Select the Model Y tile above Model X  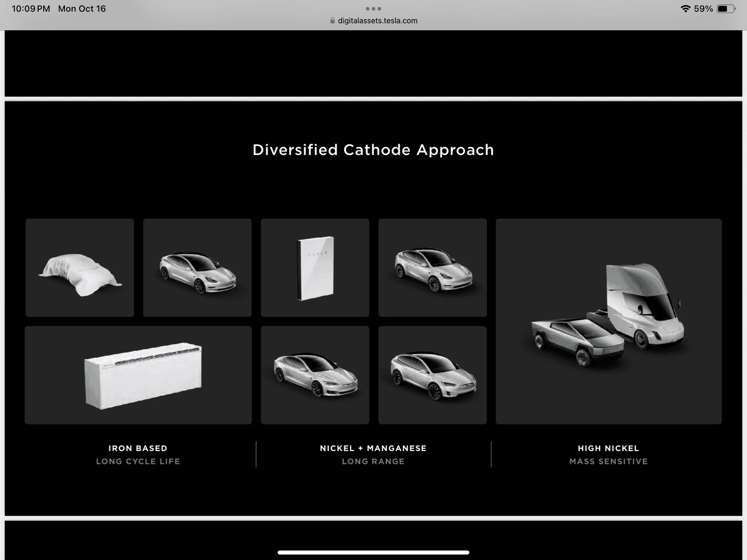(433, 268)
